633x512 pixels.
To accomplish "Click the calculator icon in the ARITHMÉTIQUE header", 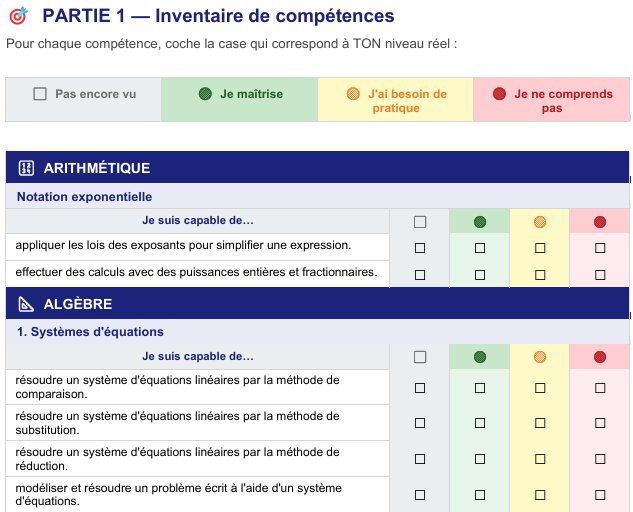I will [27, 168].
